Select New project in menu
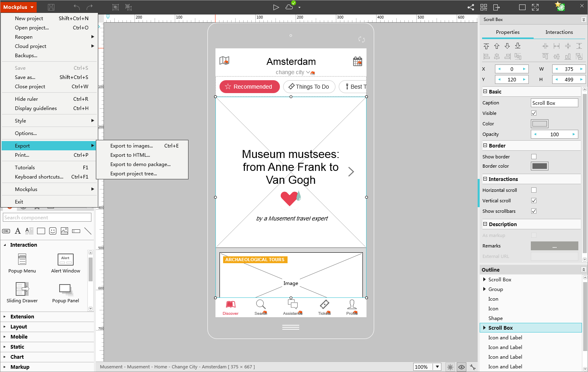This screenshot has width=588, height=372. pos(50,19)
